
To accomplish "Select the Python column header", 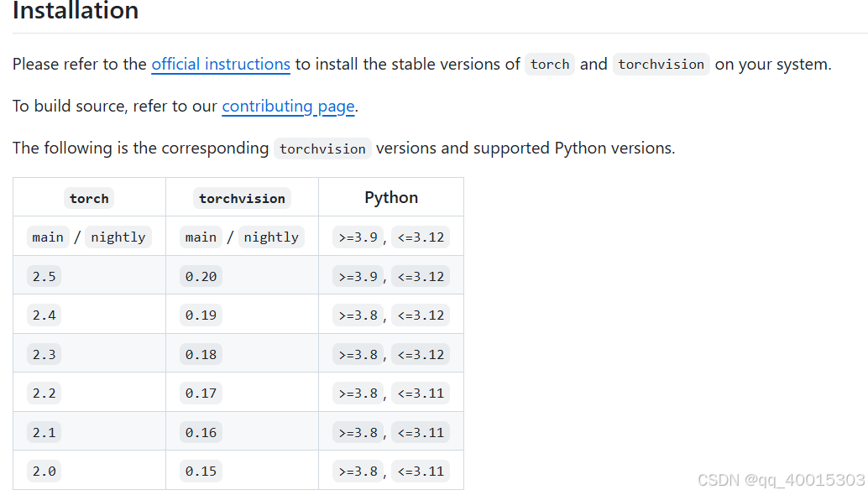I will click(x=390, y=197).
